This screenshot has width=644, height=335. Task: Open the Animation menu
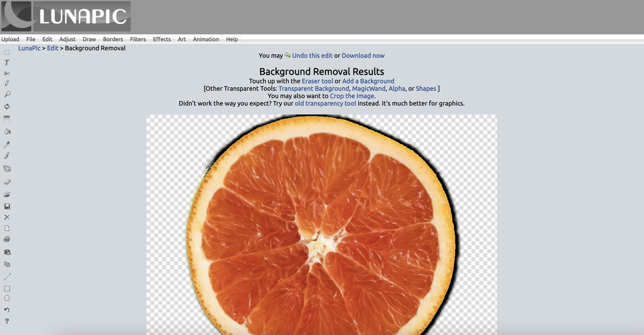206,39
